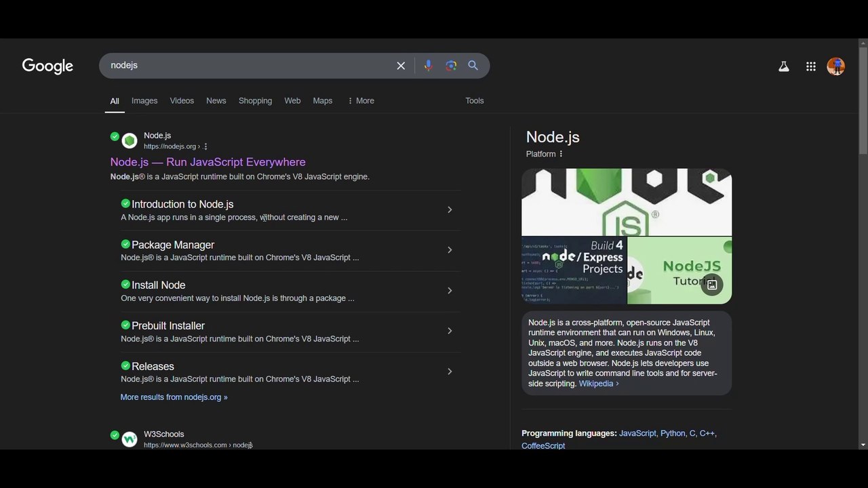
Task: Click the https://nodejs.org URL text
Action: [170, 146]
